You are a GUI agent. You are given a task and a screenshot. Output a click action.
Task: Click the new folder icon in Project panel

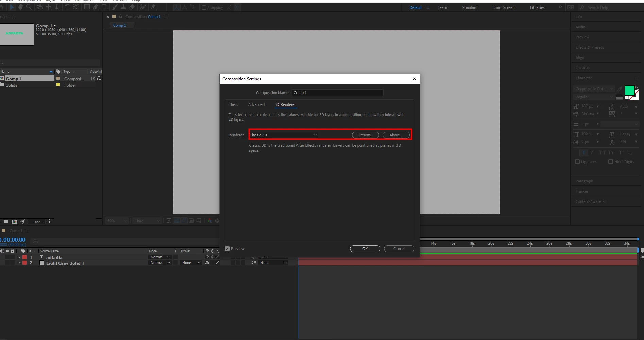click(6, 222)
